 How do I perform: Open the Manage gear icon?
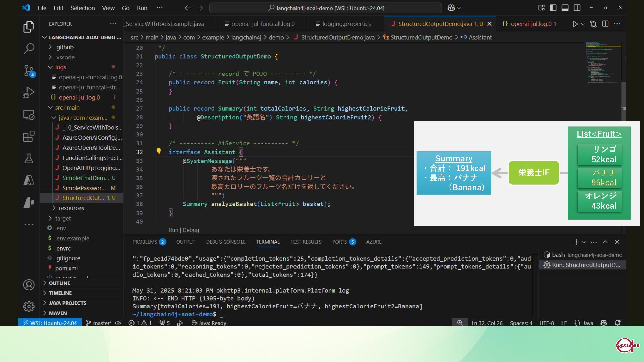pyautogui.click(x=29, y=306)
